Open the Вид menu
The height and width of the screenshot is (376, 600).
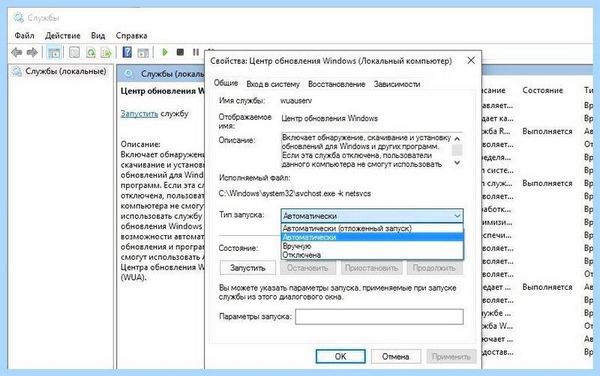98,36
